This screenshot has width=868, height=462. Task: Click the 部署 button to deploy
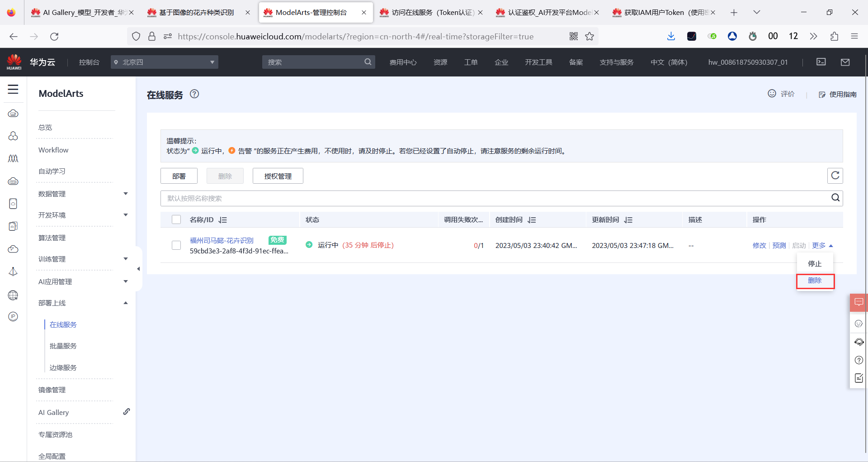[x=179, y=176]
